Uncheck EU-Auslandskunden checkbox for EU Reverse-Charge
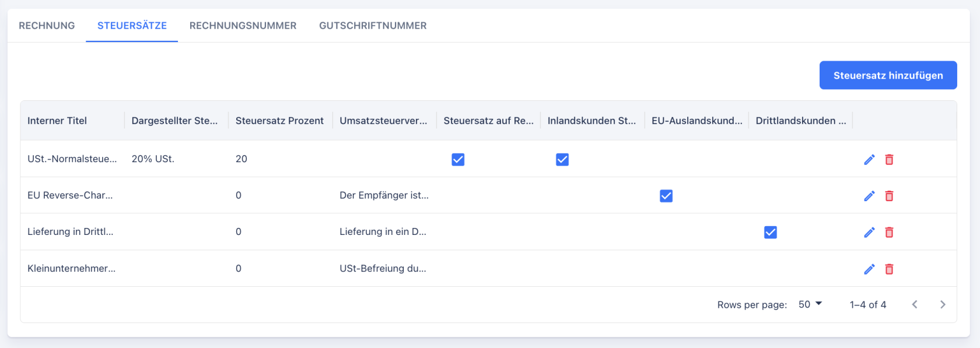This screenshot has width=980, height=348. (666, 196)
